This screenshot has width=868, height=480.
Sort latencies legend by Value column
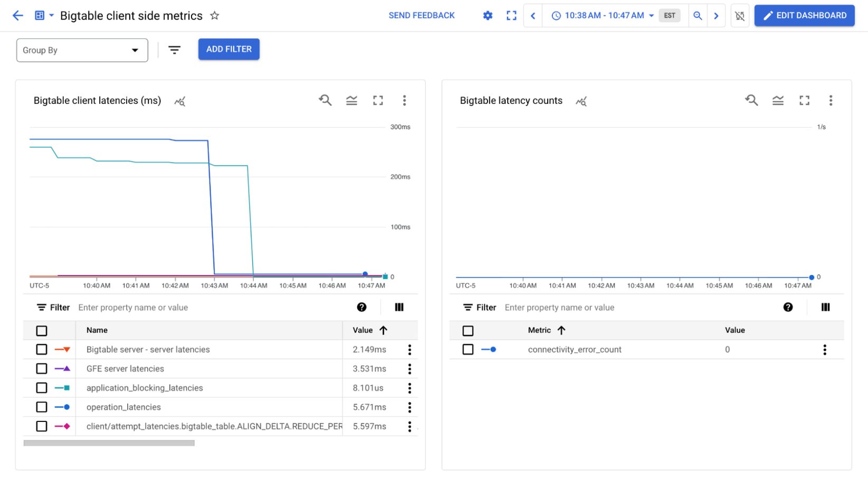[x=370, y=330]
